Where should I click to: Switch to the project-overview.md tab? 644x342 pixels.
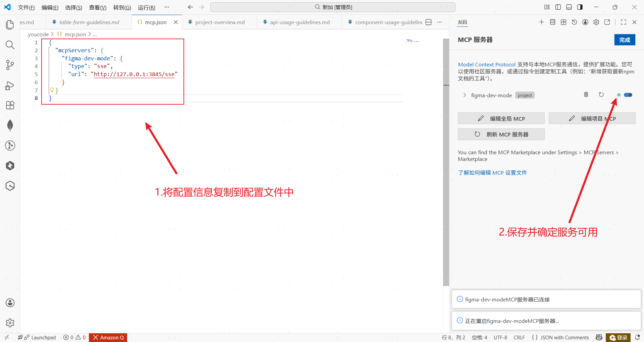tap(220, 22)
